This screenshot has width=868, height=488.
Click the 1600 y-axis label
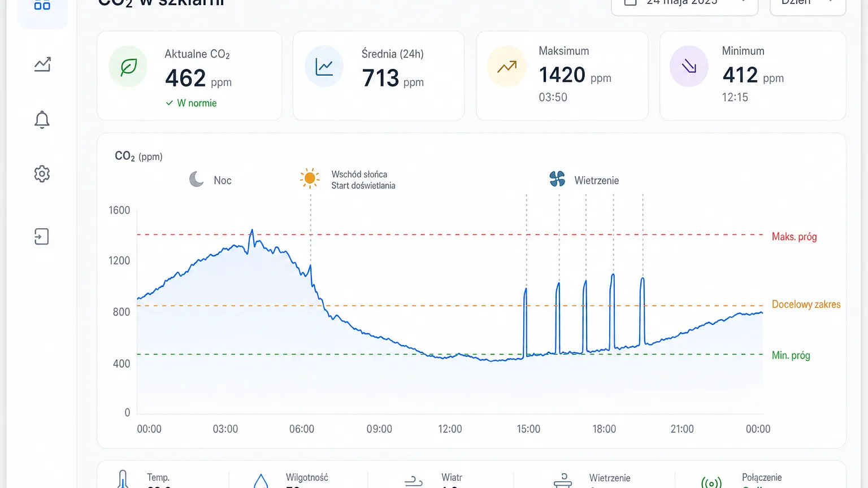point(119,210)
